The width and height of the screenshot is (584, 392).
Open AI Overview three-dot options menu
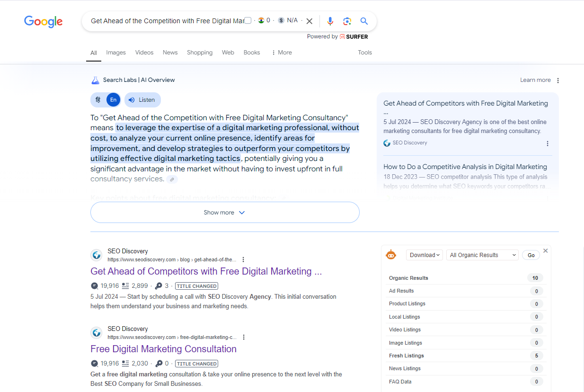(558, 80)
